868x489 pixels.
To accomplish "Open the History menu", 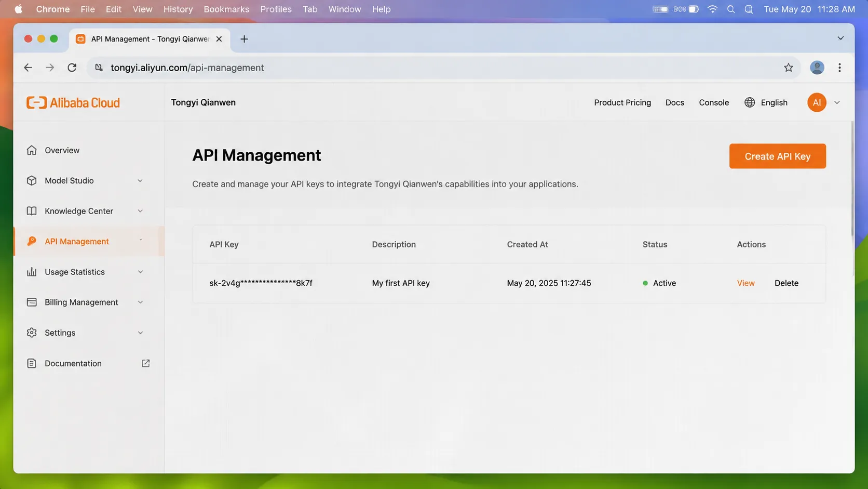I will coord(178,9).
